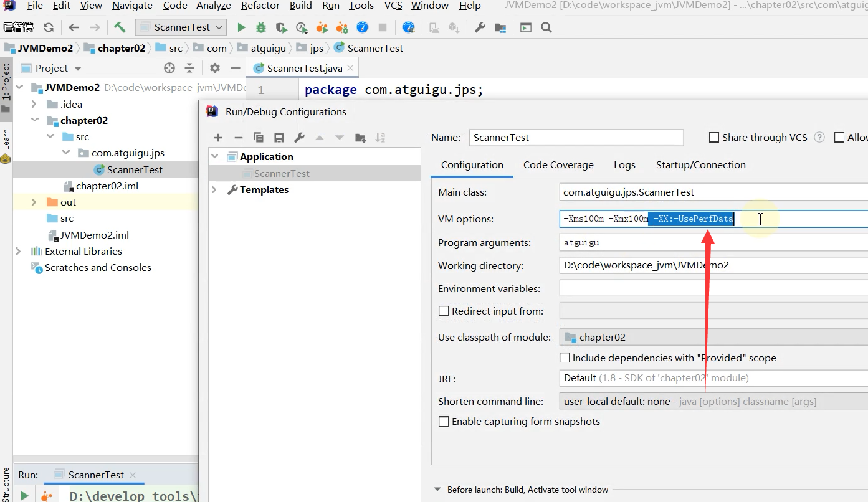
Task: Expand the Templates node
Action: 215,189
